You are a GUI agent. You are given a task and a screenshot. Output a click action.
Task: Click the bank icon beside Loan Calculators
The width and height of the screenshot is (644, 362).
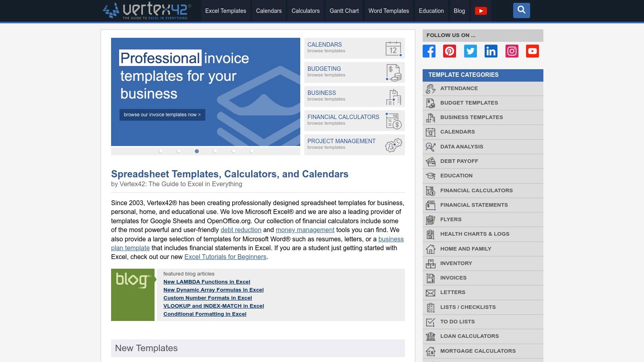point(431,336)
